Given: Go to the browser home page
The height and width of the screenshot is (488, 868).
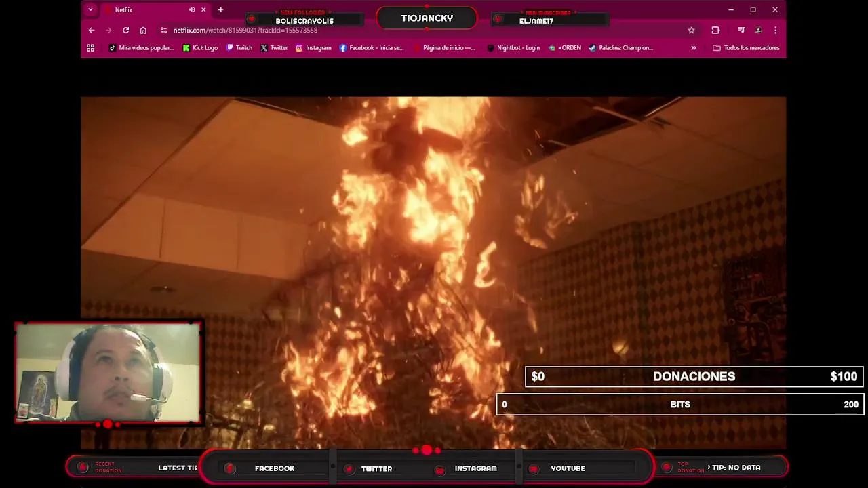Looking at the screenshot, I should 143,30.
